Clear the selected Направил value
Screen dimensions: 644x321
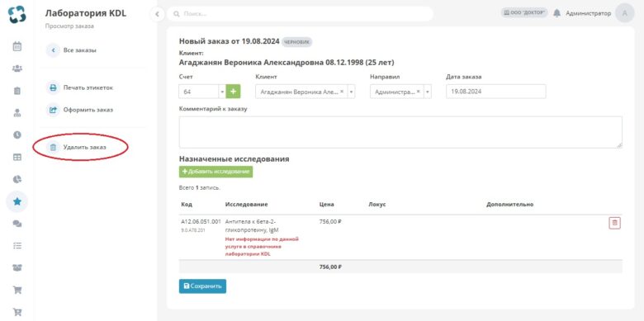pyautogui.click(x=418, y=92)
